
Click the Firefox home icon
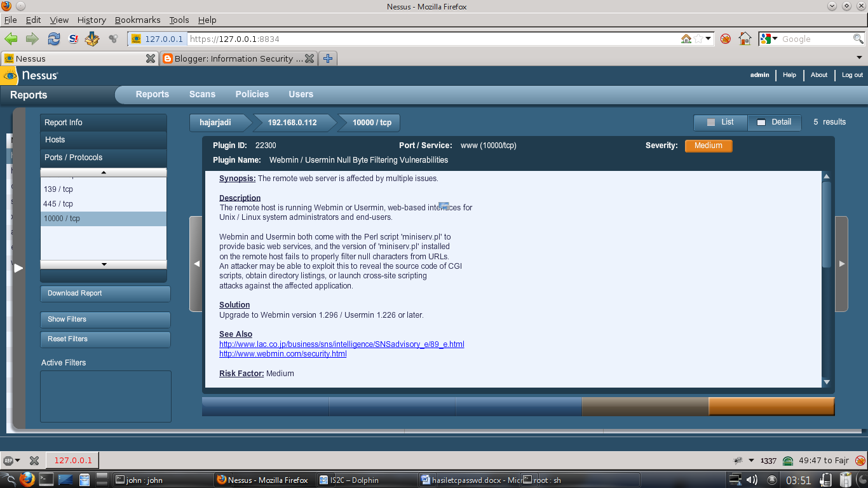click(745, 39)
